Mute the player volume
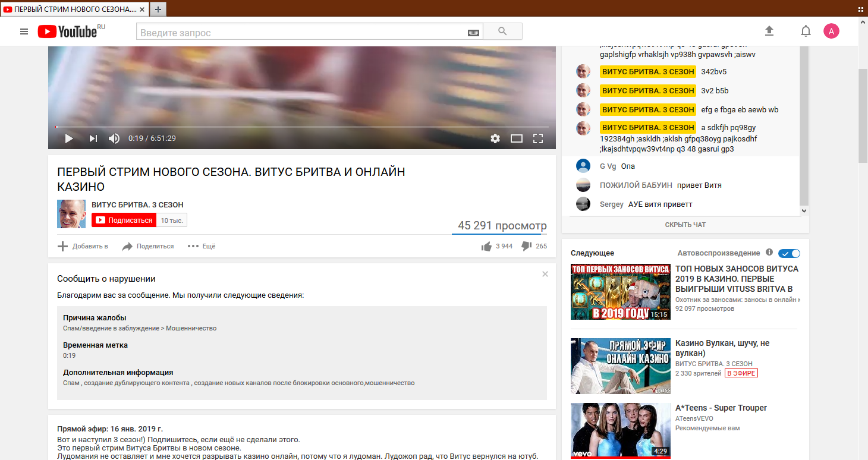The image size is (868, 460). pos(114,138)
